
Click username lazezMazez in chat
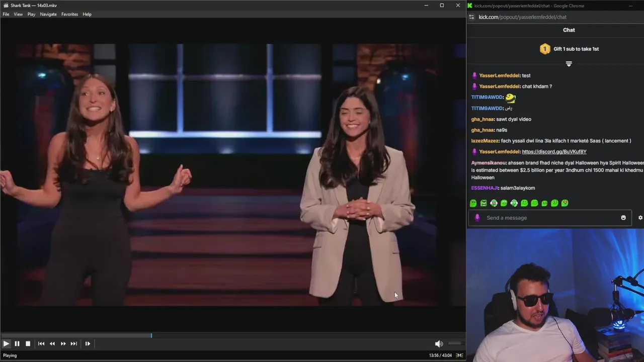485,141
